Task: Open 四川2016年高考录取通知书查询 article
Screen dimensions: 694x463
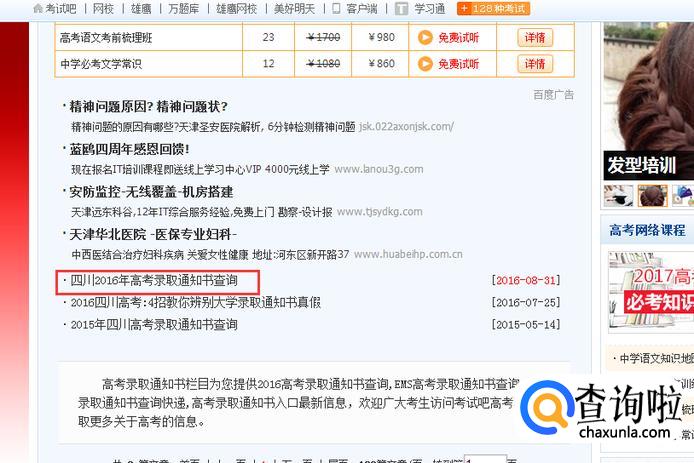Action: 154,281
